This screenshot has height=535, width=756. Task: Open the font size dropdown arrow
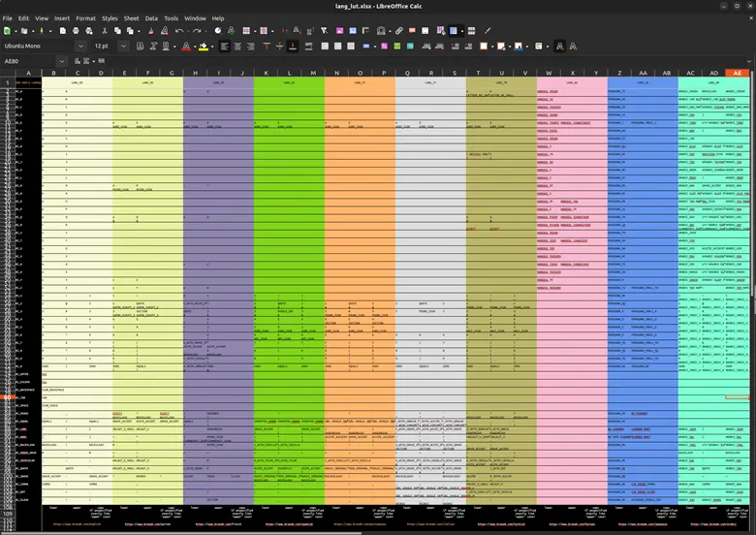(x=124, y=47)
